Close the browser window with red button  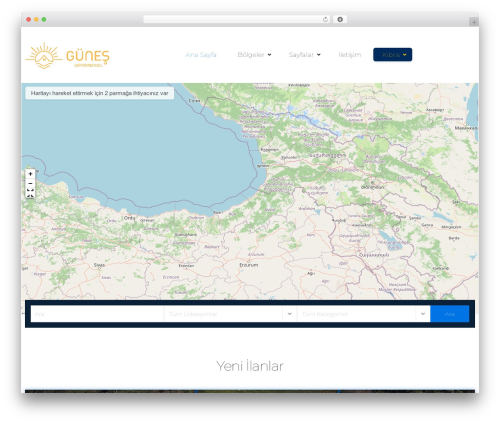point(29,20)
